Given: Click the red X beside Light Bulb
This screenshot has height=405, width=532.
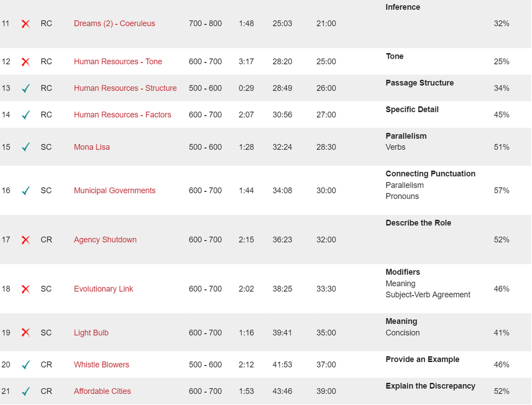Looking at the screenshot, I should (x=25, y=333).
